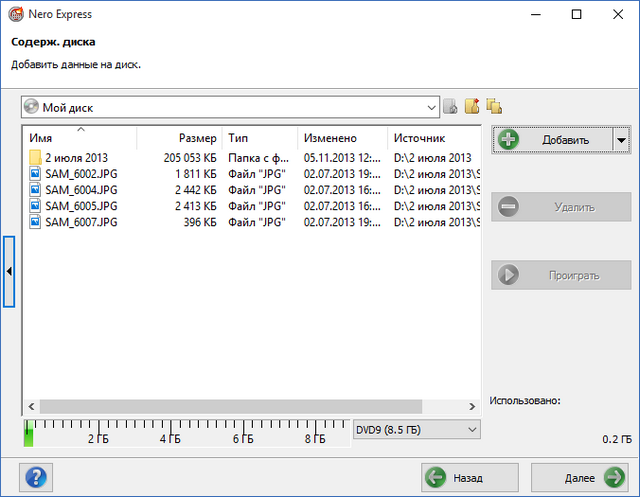Image resolution: width=640 pixels, height=497 pixels.
Task: Click the grayed-out up-level icon next to disc dropdown
Action: coord(451,107)
